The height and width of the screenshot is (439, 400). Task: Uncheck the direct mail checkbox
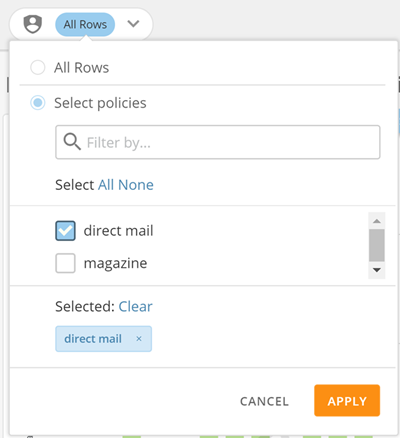pos(65,231)
